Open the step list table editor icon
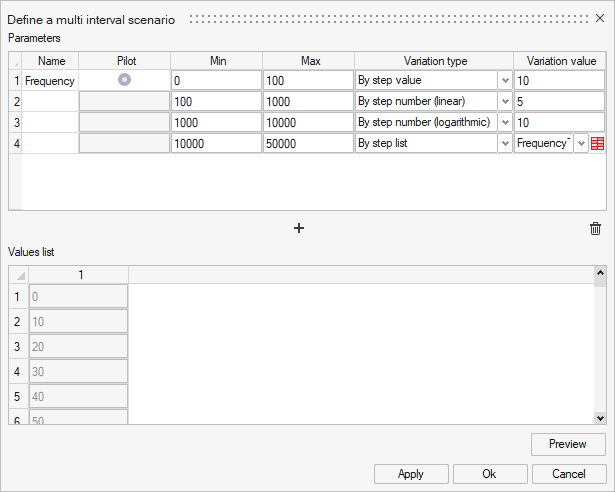This screenshot has height=492, width=615. (597, 144)
